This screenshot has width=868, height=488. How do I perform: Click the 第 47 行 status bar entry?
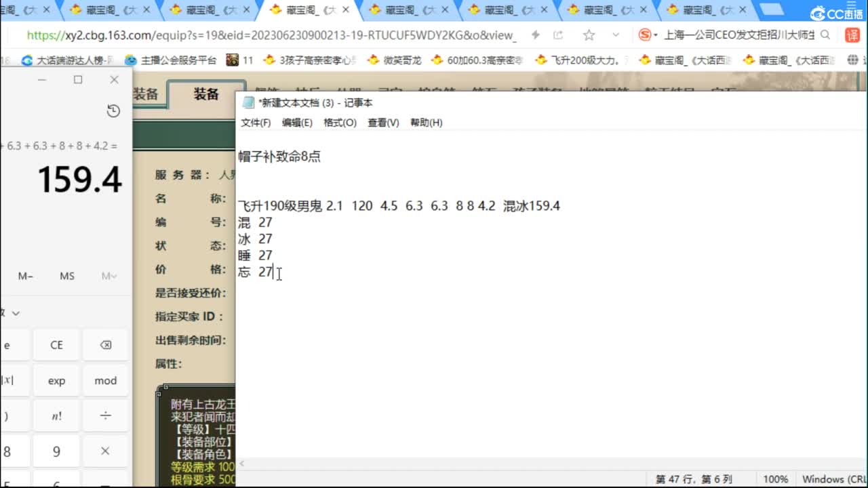tap(694, 479)
